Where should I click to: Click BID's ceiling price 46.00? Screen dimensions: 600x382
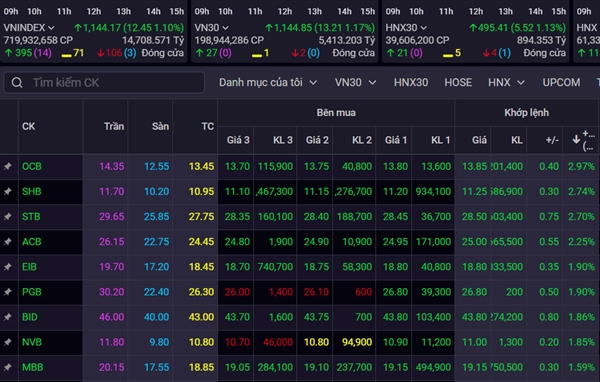tap(112, 317)
